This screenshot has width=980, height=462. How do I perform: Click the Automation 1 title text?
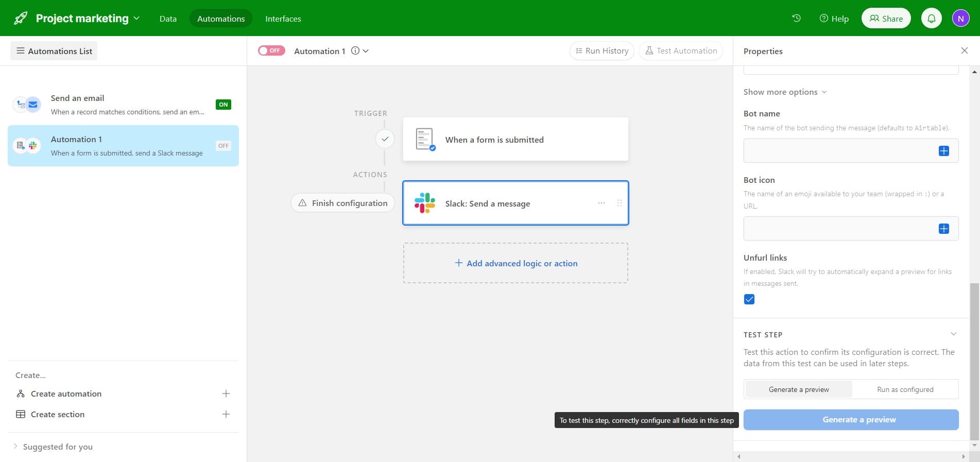point(319,51)
